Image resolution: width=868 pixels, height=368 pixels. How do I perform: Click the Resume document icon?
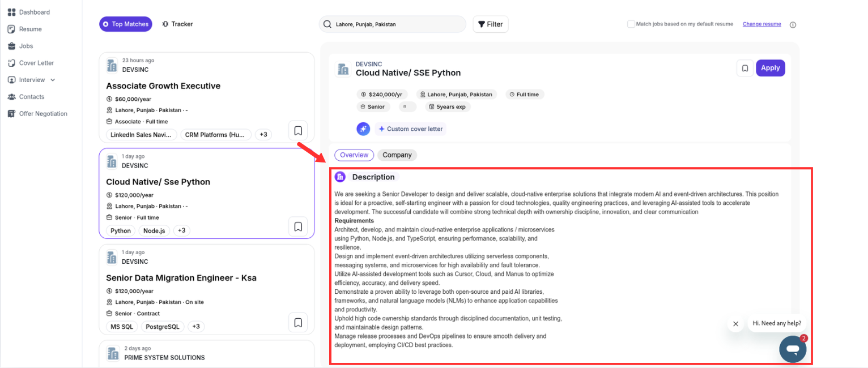pyautogui.click(x=11, y=29)
